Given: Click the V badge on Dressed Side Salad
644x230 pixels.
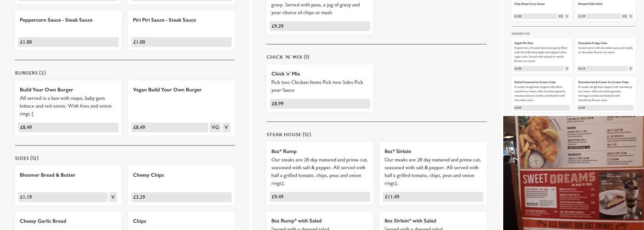Looking at the screenshot, I should coord(631,16).
